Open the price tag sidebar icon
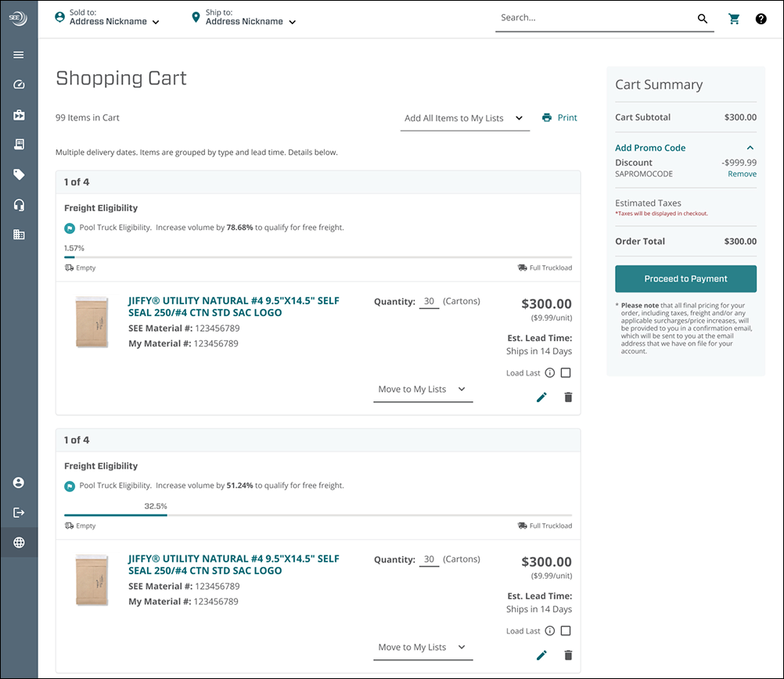The height and width of the screenshot is (679, 784). 19,174
